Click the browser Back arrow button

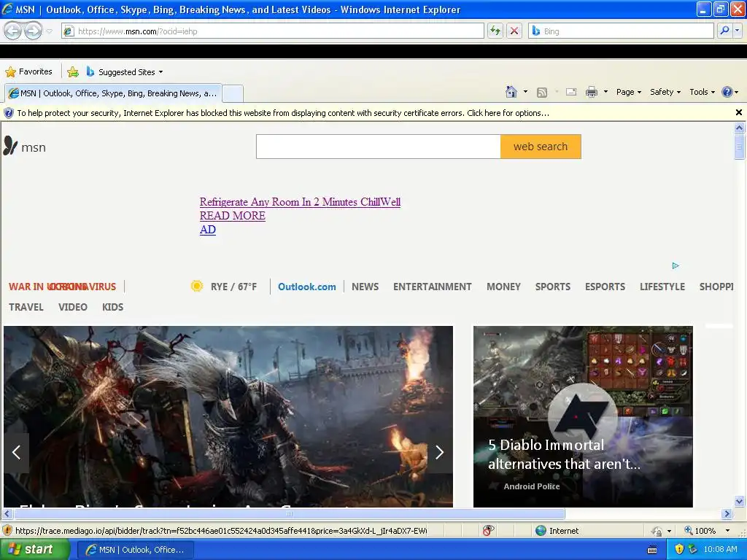click(x=13, y=31)
